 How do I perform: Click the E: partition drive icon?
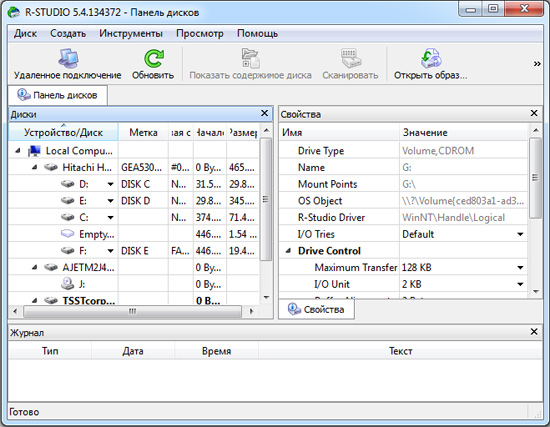(68, 201)
